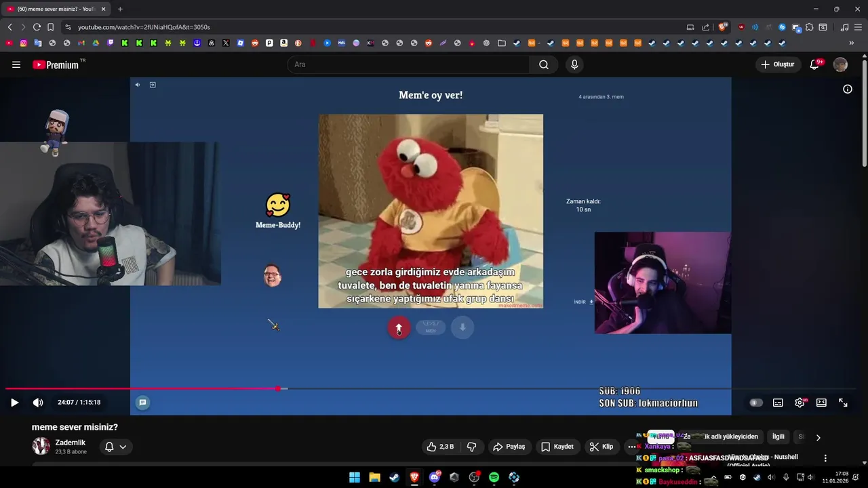Open a new browser tab
This screenshot has width=868, height=488.
[120, 9]
